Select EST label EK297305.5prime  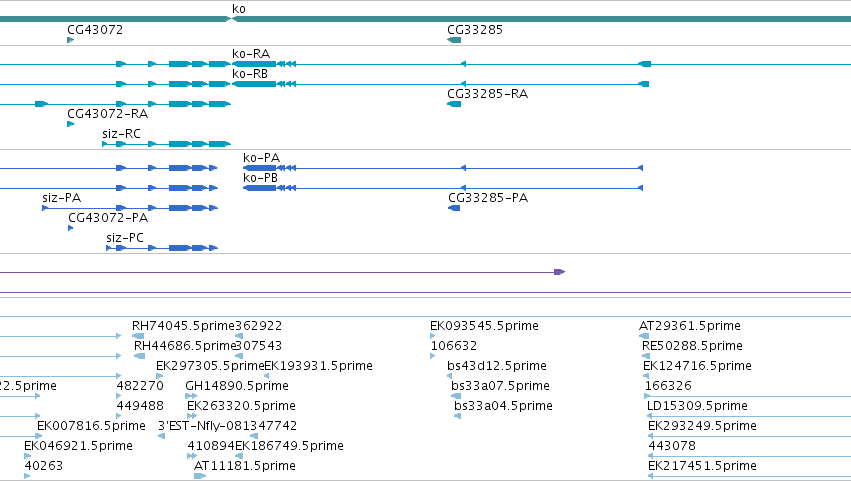tap(210, 366)
